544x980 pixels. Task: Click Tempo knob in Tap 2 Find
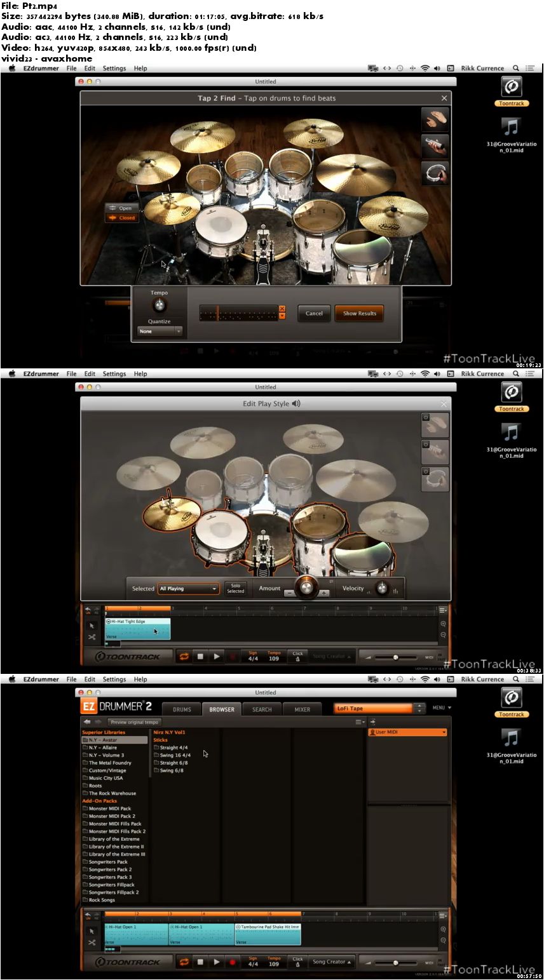159,306
